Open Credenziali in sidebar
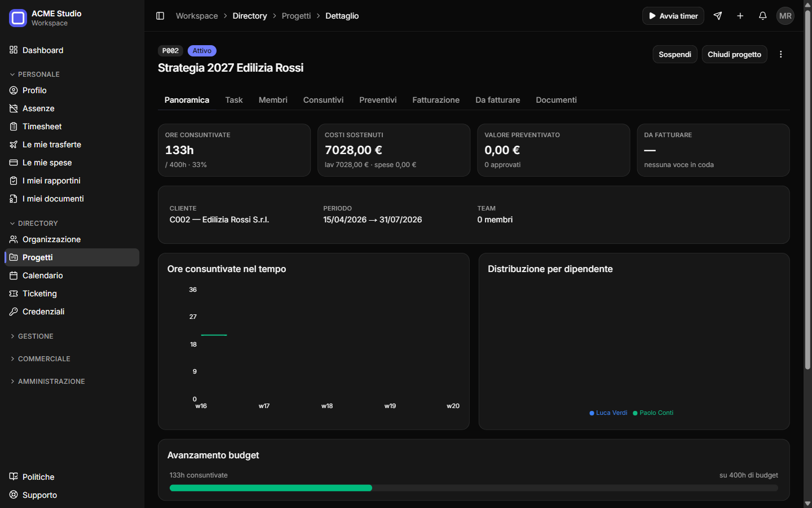 click(x=72, y=312)
